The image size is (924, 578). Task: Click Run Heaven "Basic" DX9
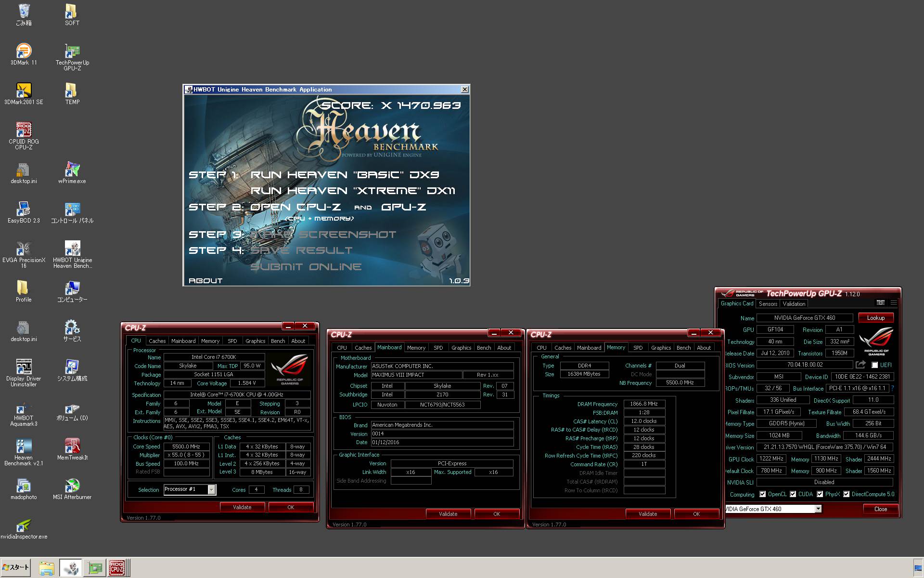[345, 174]
